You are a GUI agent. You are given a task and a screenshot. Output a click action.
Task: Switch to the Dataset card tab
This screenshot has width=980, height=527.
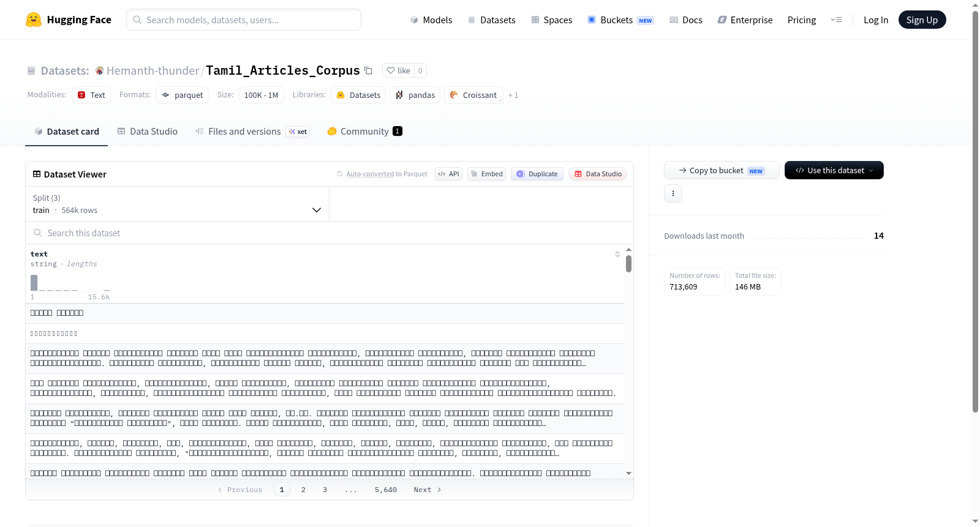click(x=66, y=131)
